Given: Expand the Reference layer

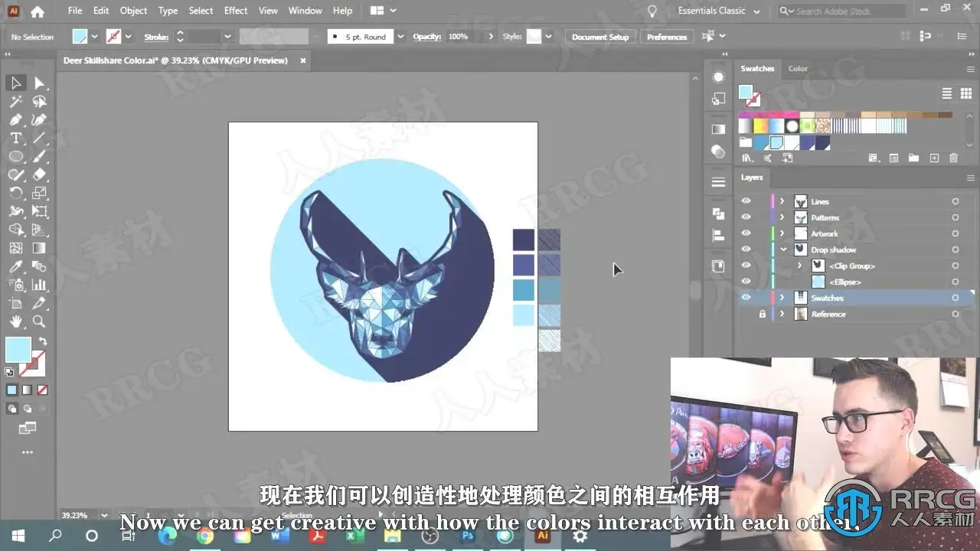Looking at the screenshot, I should [x=782, y=314].
